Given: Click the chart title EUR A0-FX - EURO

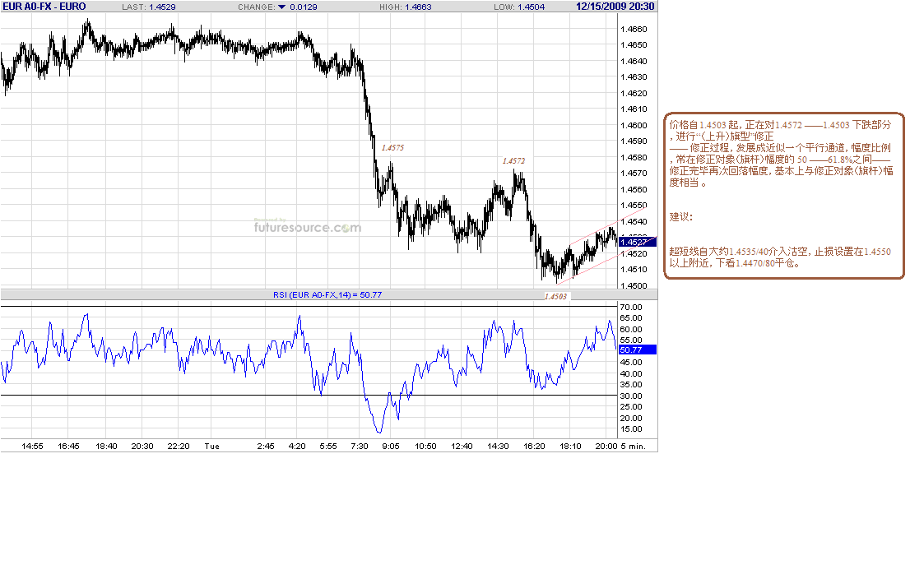Looking at the screenshot, I should 44,7.
